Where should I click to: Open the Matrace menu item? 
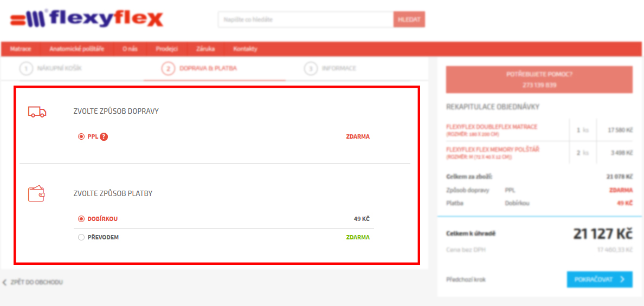point(21,49)
